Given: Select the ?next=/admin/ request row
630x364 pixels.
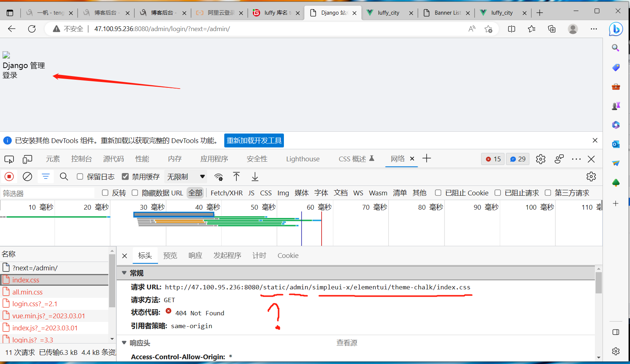Looking at the screenshot, I should (55, 268).
